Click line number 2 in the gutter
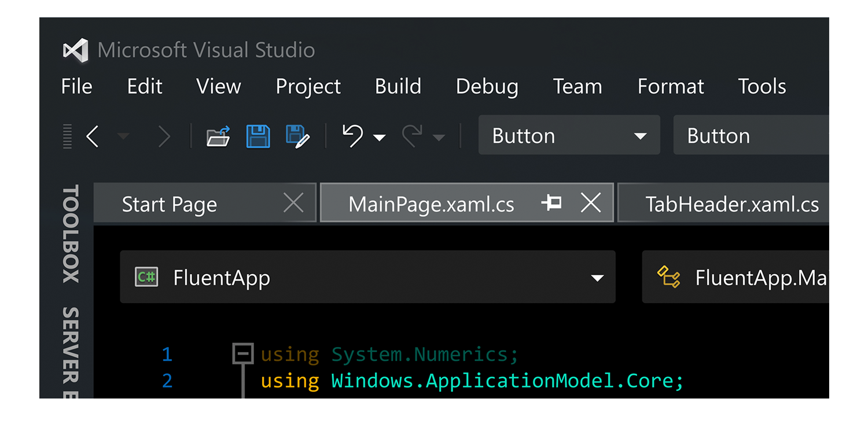Screen dimensions: 868x428 click(167, 381)
